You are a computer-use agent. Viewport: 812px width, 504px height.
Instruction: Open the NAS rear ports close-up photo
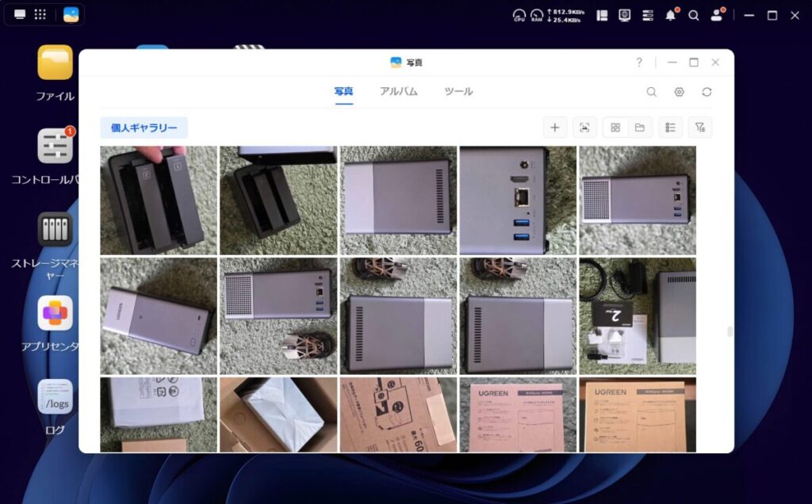[x=518, y=200]
